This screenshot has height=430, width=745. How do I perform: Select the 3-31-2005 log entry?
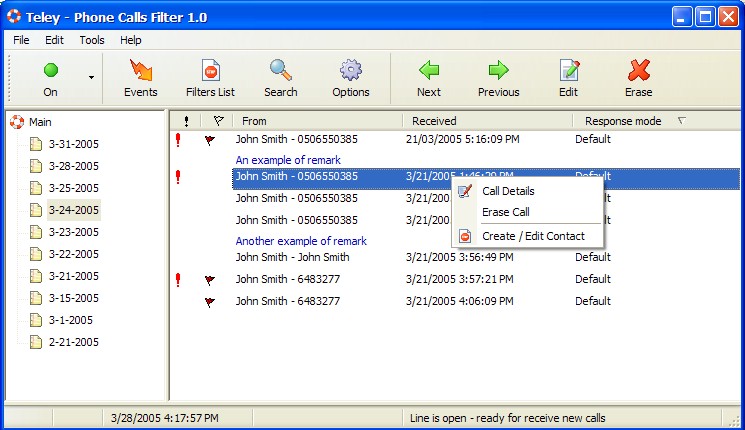[x=74, y=144]
